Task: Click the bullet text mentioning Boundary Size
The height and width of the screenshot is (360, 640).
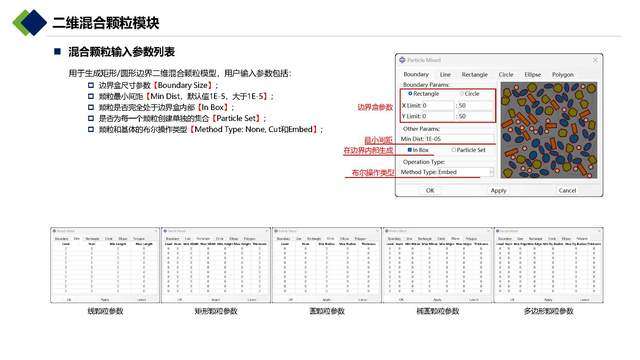Action: [158, 85]
